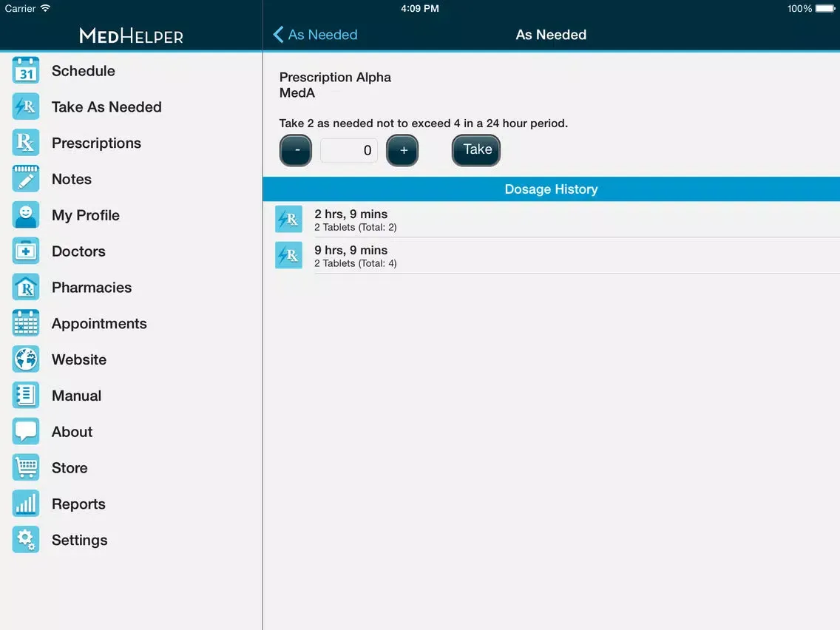The height and width of the screenshot is (630, 840).
Task: Open the Website globe icon
Action: (x=26, y=359)
